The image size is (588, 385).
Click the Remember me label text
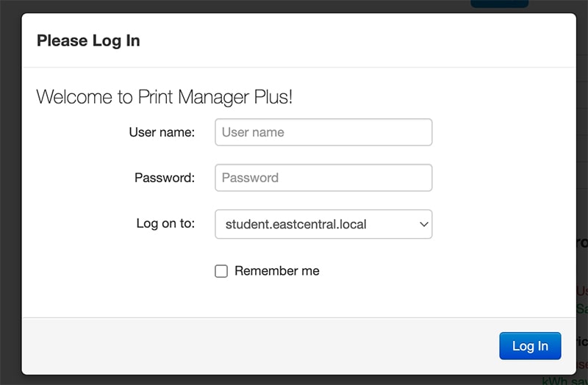pyautogui.click(x=277, y=270)
